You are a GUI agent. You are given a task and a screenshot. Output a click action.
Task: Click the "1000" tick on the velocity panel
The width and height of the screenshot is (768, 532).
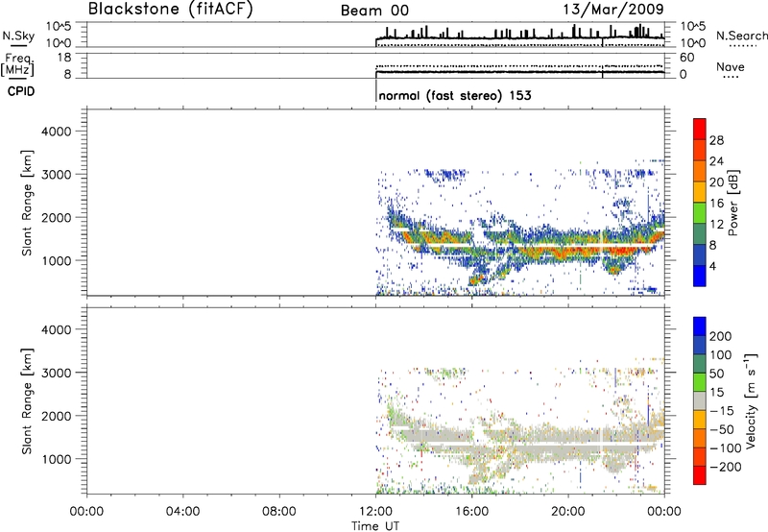click(x=58, y=459)
